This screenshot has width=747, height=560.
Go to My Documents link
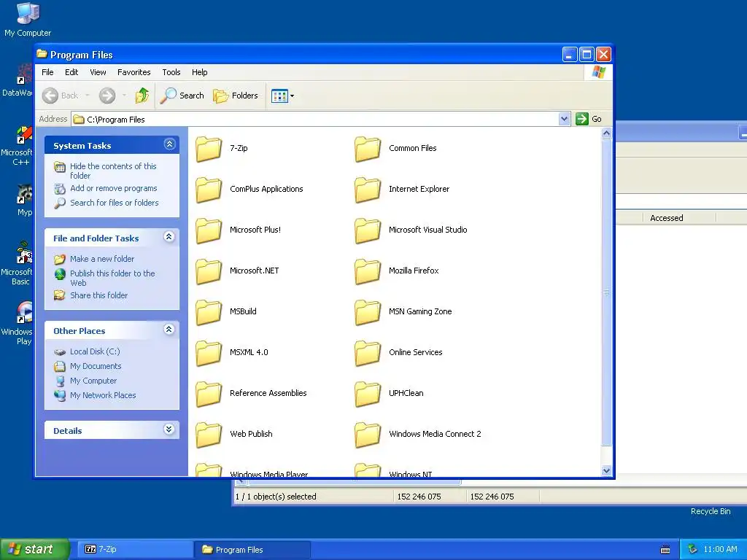[96, 366]
